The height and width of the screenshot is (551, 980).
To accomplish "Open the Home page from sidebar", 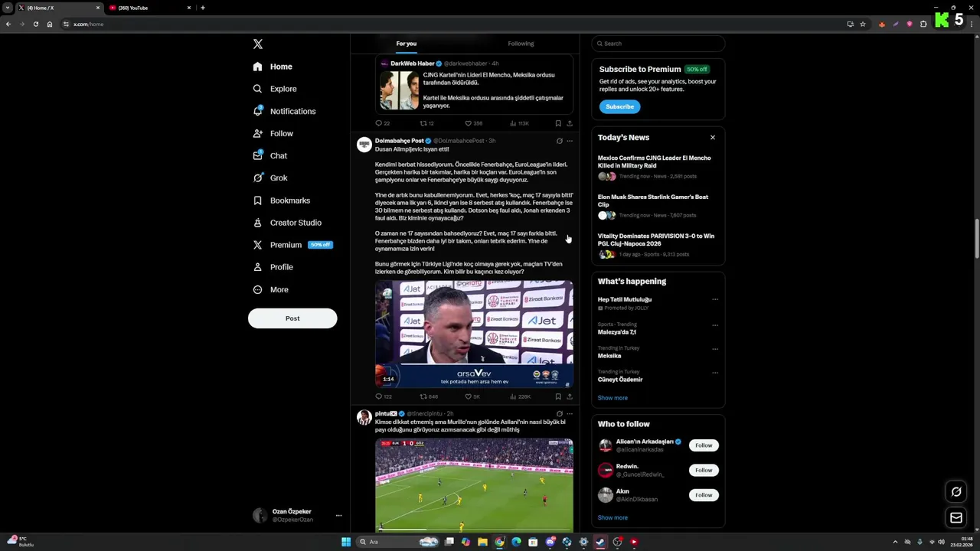I will coord(273,67).
